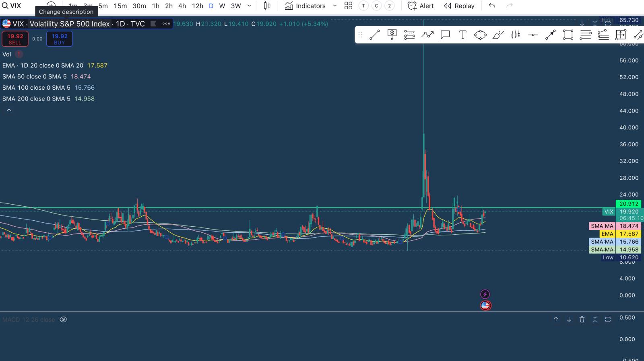The width and height of the screenshot is (644, 361).
Task: Select the Fib retracement tool
Action: [409, 35]
